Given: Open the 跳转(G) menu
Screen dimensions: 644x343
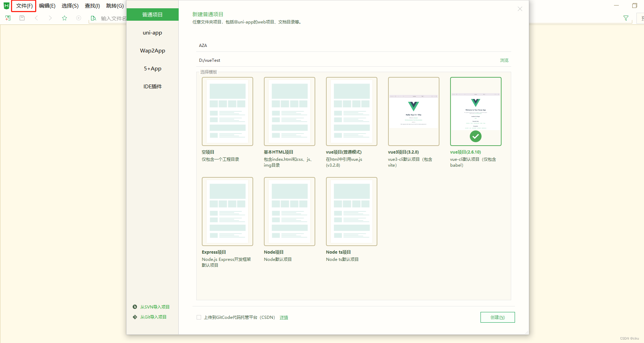Looking at the screenshot, I should point(115,6).
